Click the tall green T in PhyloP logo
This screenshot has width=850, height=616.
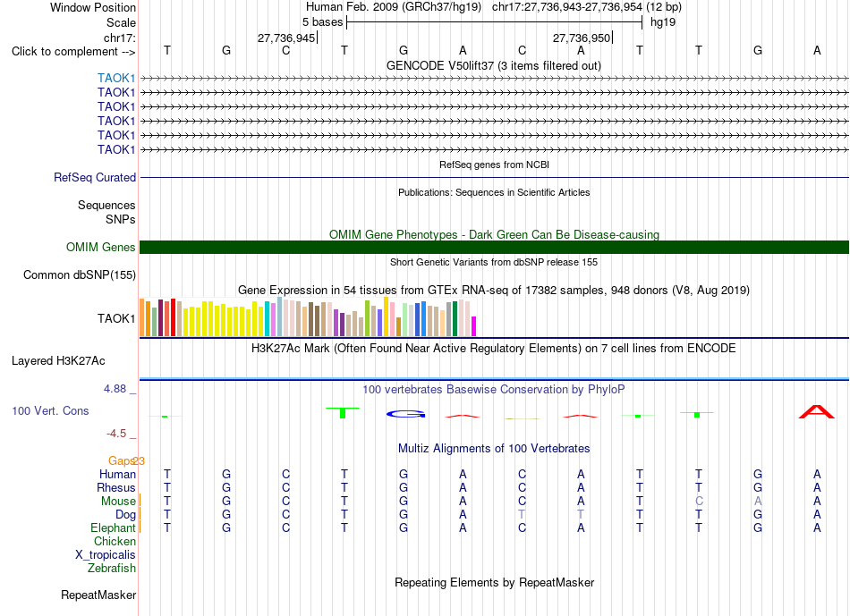[x=343, y=413]
